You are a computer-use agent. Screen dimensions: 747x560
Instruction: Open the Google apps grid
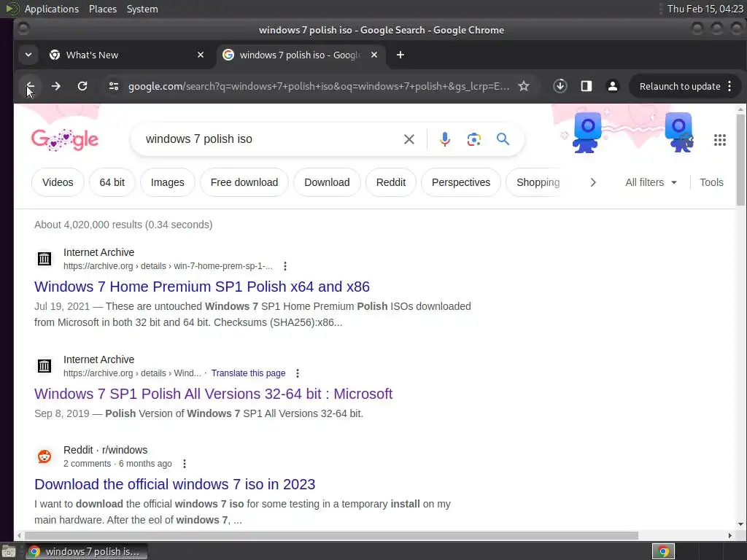click(719, 139)
